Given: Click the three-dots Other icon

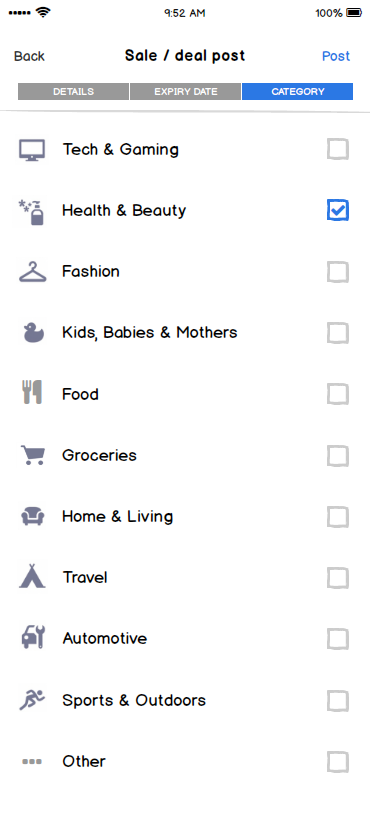Looking at the screenshot, I should click(32, 761).
